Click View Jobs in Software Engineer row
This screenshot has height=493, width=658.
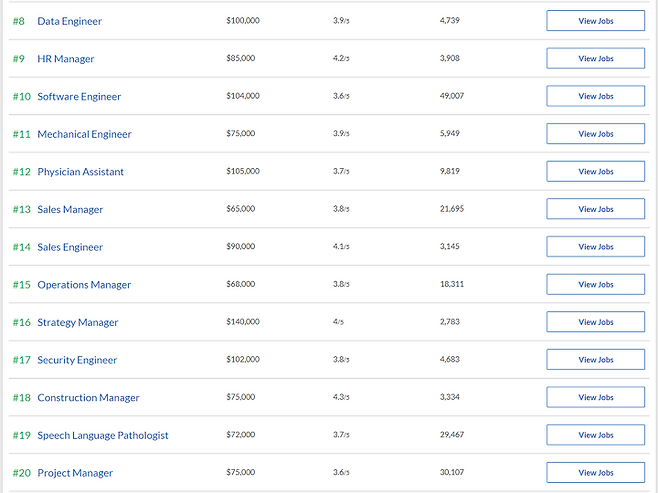pyautogui.click(x=595, y=96)
